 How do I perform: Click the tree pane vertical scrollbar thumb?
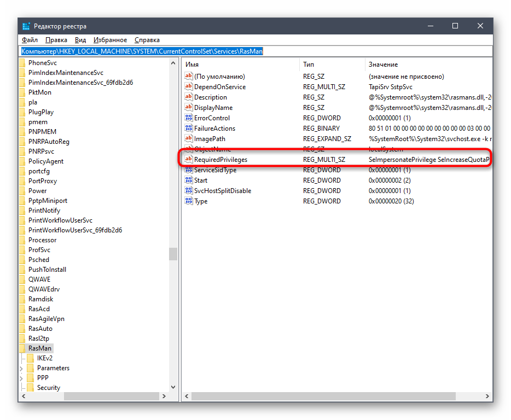coord(173,254)
